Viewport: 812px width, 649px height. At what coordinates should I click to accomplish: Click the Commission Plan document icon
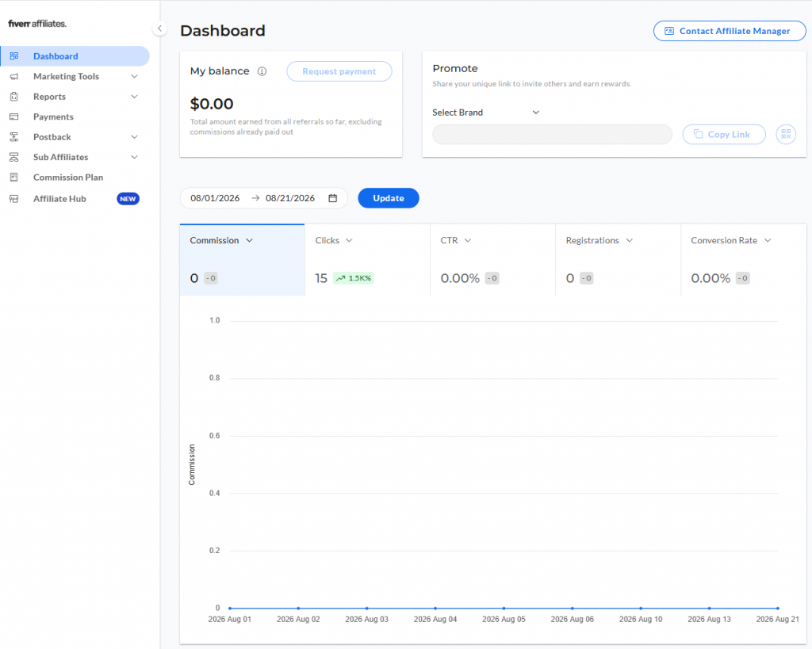click(x=14, y=177)
